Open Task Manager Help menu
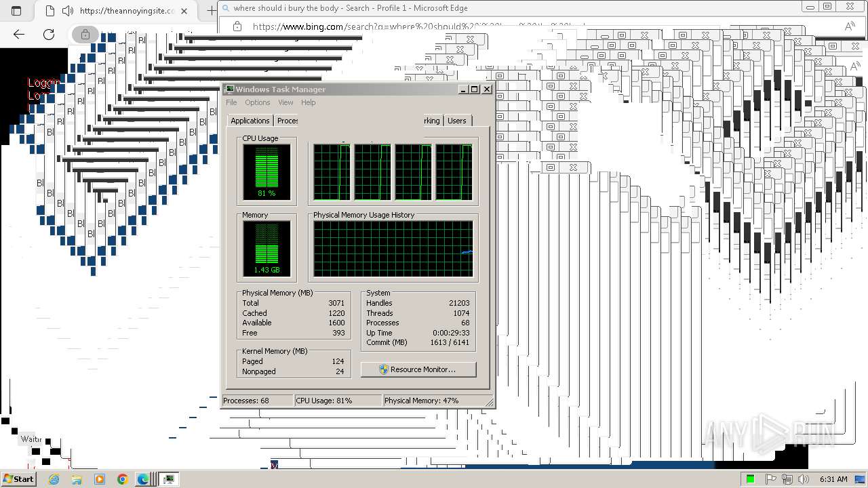The image size is (868, 488). (308, 102)
